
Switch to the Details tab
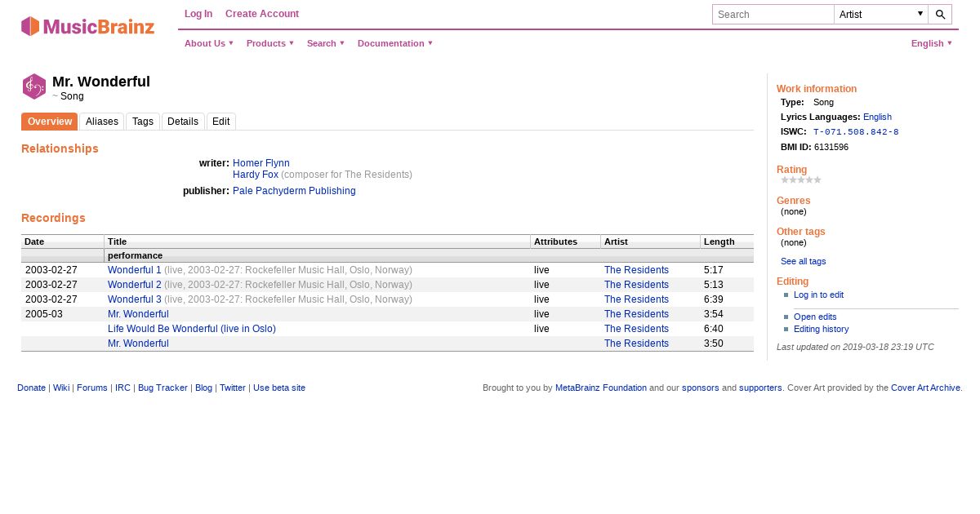tap(183, 122)
